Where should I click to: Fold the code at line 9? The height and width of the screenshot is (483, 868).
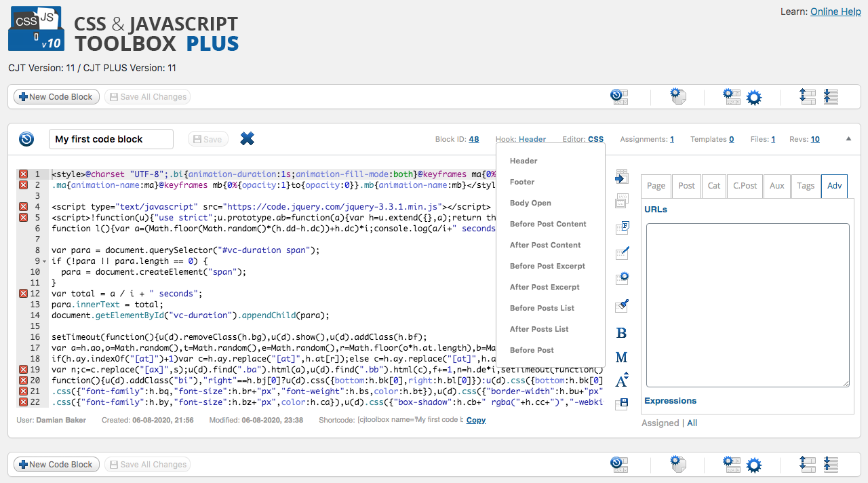(x=45, y=261)
